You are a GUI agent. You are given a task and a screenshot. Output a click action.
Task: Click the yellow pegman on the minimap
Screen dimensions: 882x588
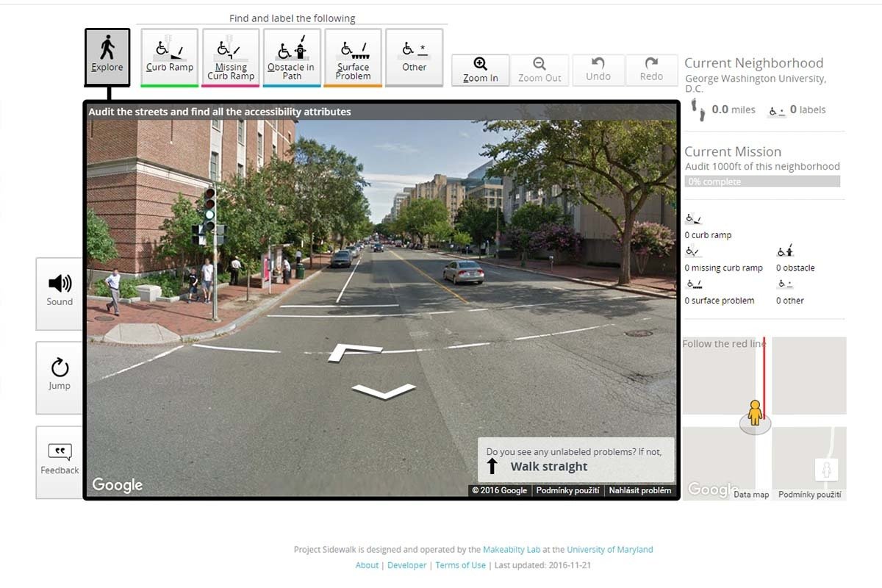754,413
